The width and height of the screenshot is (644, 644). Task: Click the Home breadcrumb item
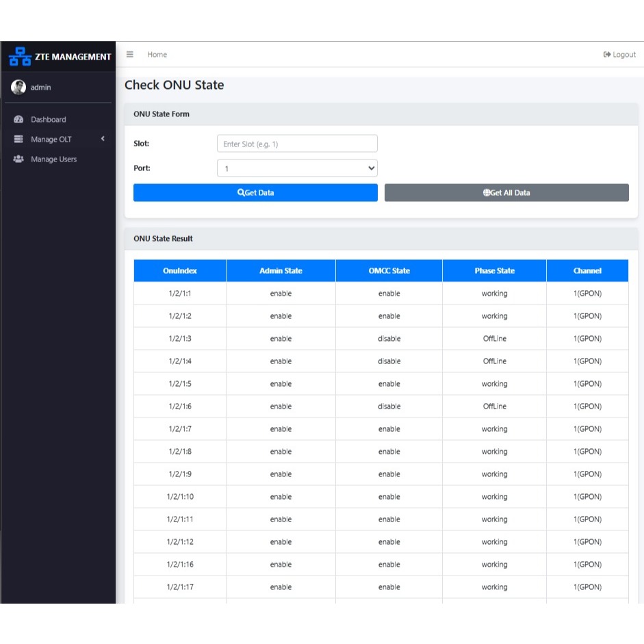point(157,54)
